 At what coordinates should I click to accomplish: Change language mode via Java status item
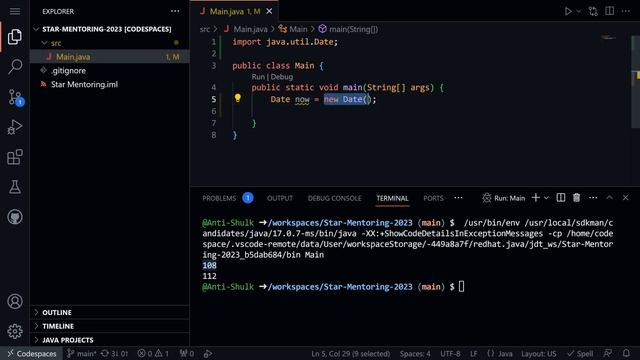(500, 353)
